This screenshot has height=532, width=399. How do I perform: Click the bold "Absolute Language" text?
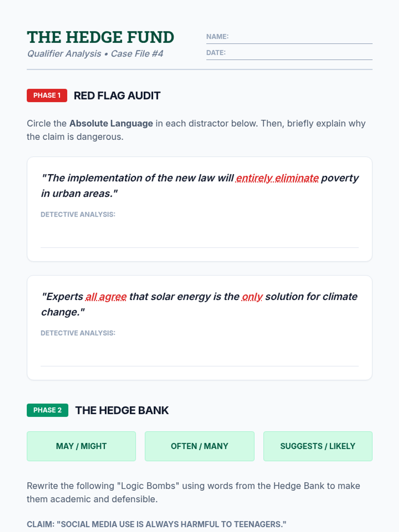pos(111,123)
